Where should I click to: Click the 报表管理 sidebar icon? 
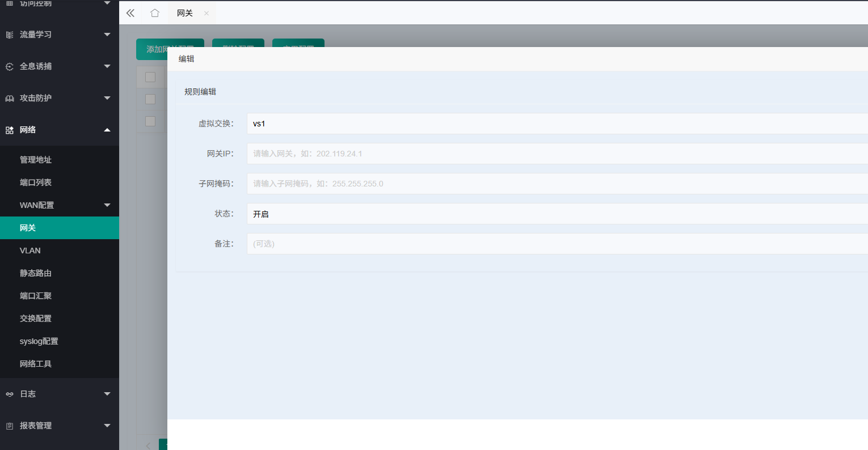[x=10, y=426]
